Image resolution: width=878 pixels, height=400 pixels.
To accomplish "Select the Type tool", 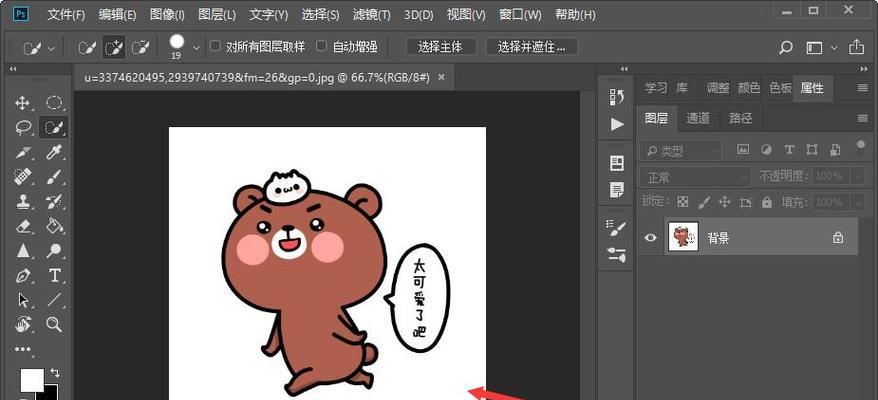I will (x=54, y=275).
